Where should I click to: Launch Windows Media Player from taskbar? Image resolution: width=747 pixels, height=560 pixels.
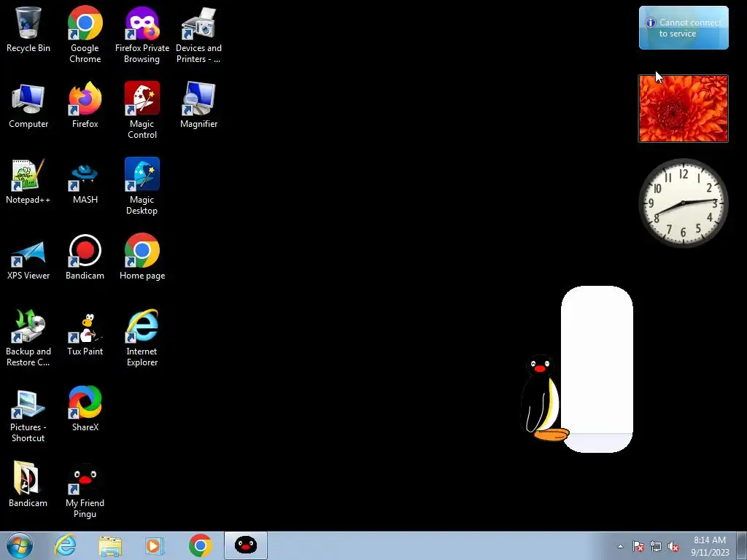click(155, 545)
